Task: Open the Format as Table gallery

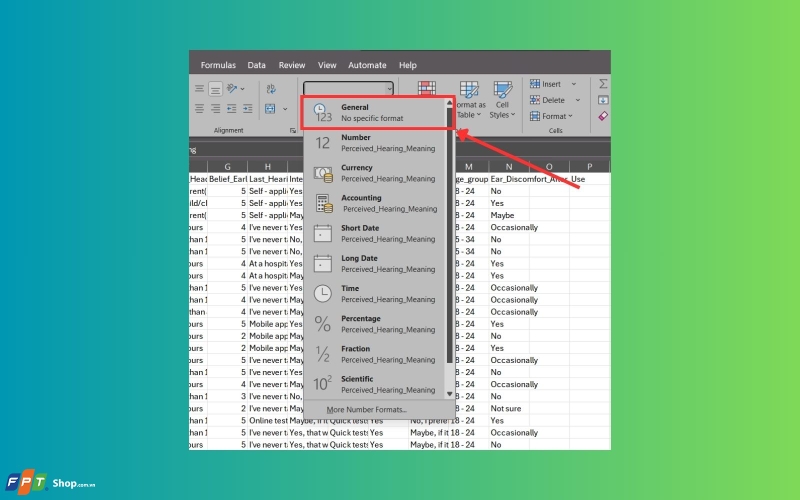Action: tap(469, 99)
